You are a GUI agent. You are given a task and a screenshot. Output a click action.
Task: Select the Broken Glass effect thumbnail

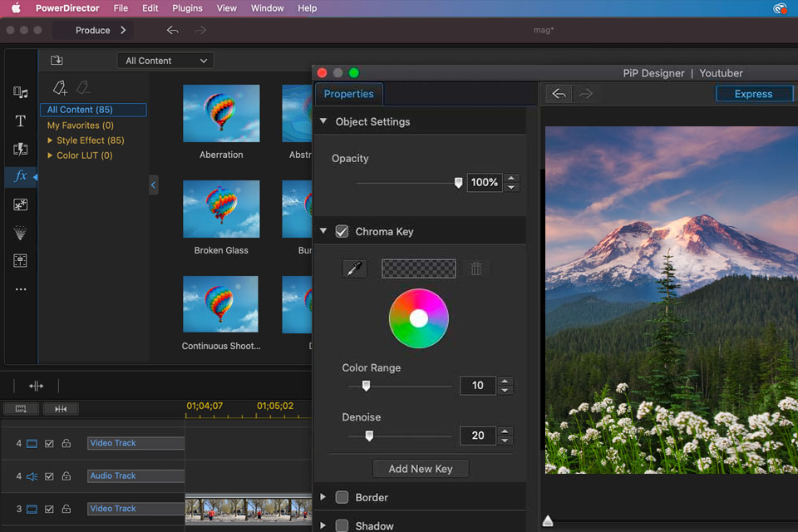pyautogui.click(x=221, y=209)
